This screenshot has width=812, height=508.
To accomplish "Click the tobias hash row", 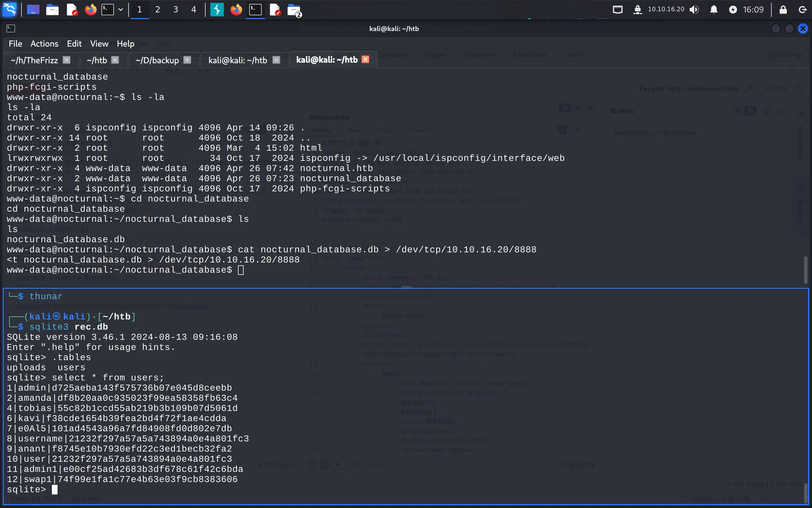I will point(122,408).
